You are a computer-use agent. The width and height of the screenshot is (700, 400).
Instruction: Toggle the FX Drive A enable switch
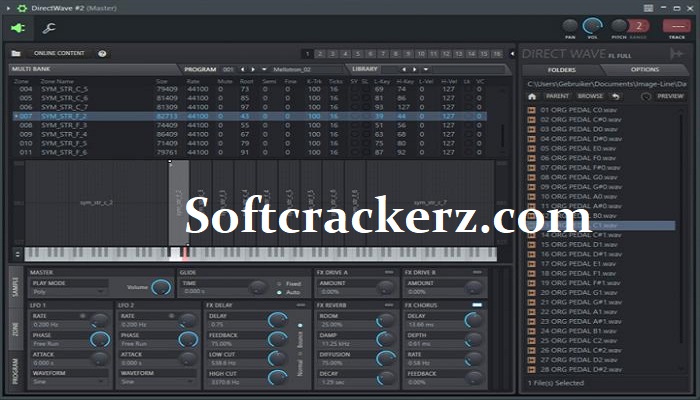click(x=389, y=272)
